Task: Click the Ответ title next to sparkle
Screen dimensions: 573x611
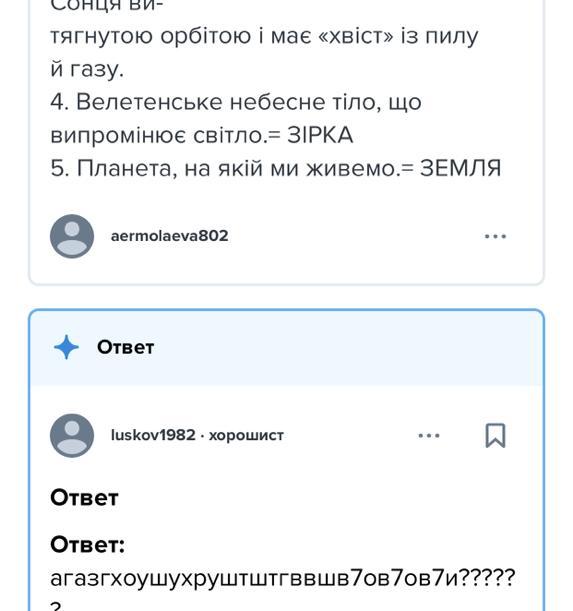Action: 125,347
